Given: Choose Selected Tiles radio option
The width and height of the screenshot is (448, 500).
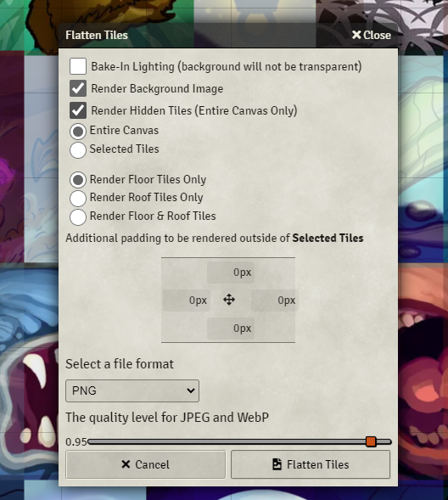Looking at the screenshot, I should 78,150.
